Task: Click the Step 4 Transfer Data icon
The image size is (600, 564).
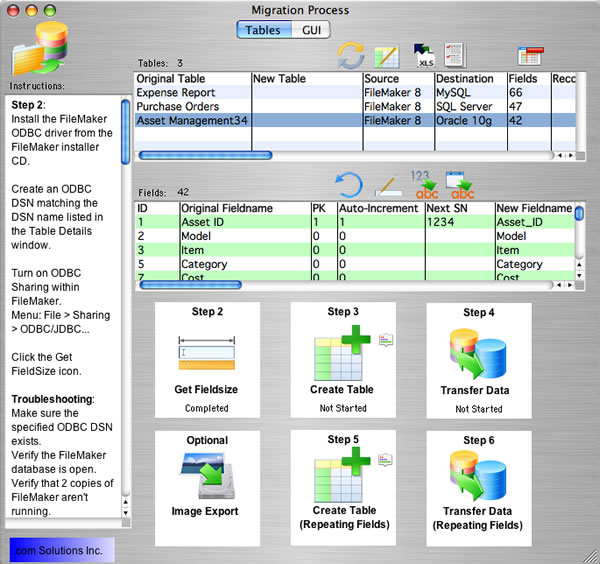Action: [x=478, y=354]
